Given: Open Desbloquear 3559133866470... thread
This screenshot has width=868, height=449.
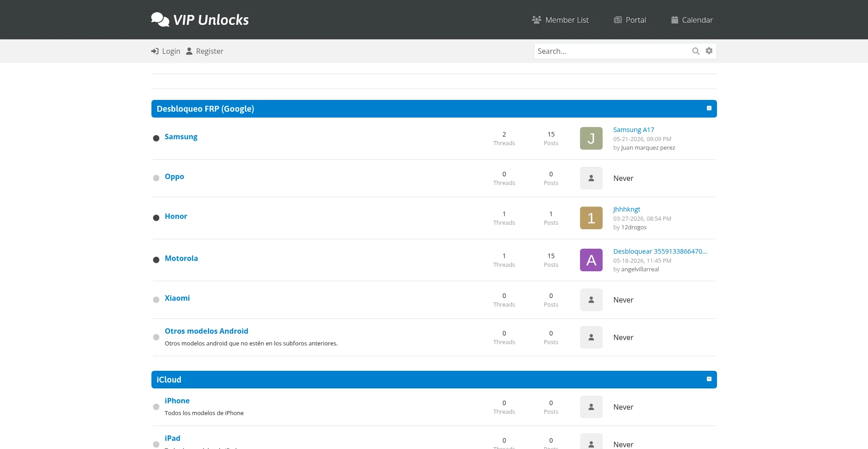Looking at the screenshot, I should (x=660, y=251).
